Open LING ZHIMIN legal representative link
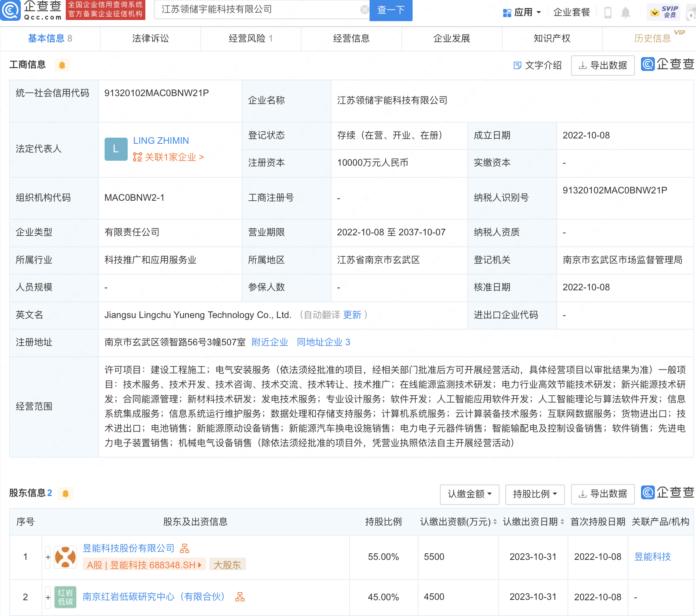The image size is (696, 616). (x=161, y=141)
